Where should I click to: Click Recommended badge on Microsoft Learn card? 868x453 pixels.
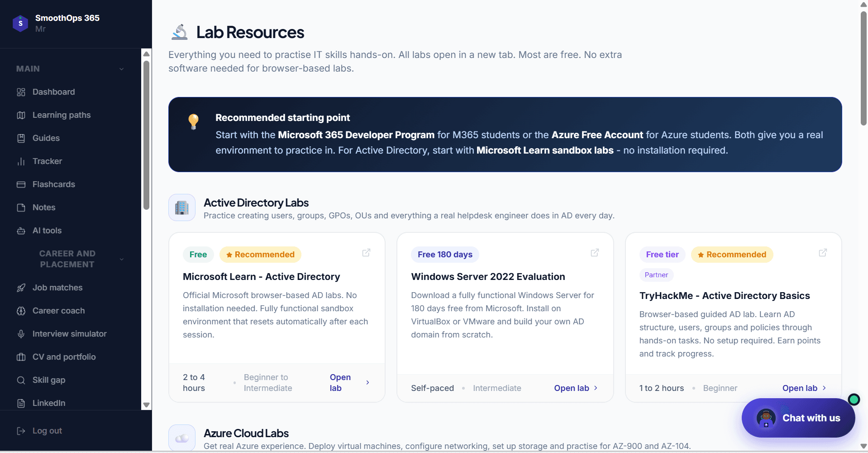[x=260, y=255]
